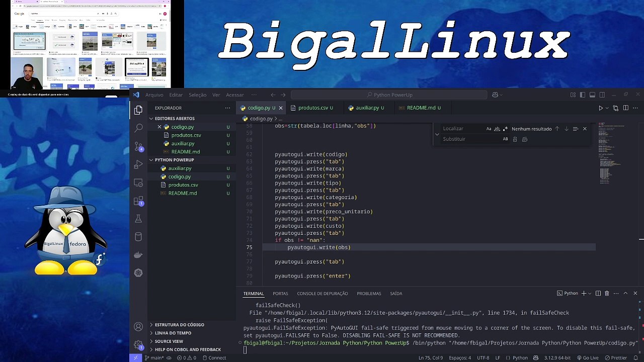644x362 pixels.
Task: Expand ESTRUTURA DO CÓDIGO section
Action: tap(191, 325)
